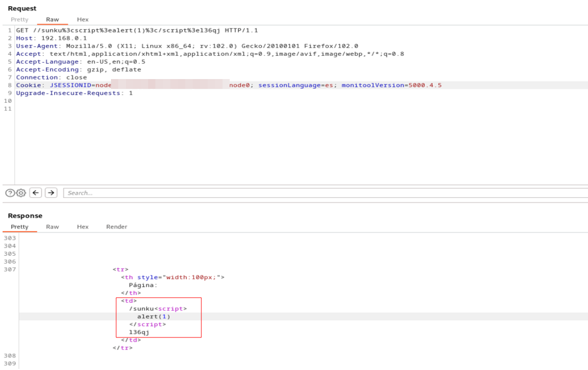This screenshot has width=588, height=370.
Task: Open the Response Hex tab
Action: tap(83, 227)
